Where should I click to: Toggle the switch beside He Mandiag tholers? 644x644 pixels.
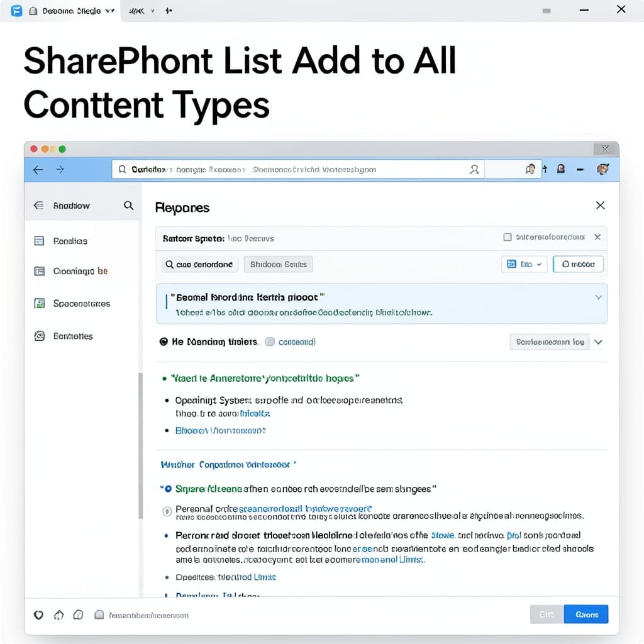pos(270,341)
